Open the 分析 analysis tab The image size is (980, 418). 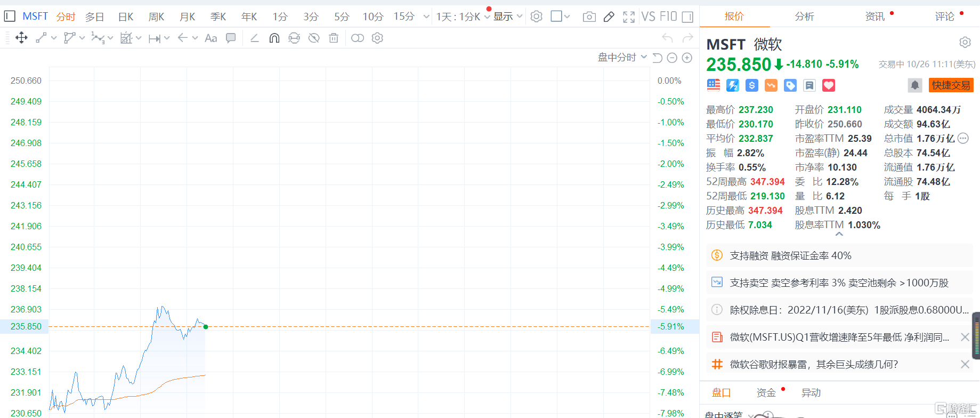coord(805,17)
